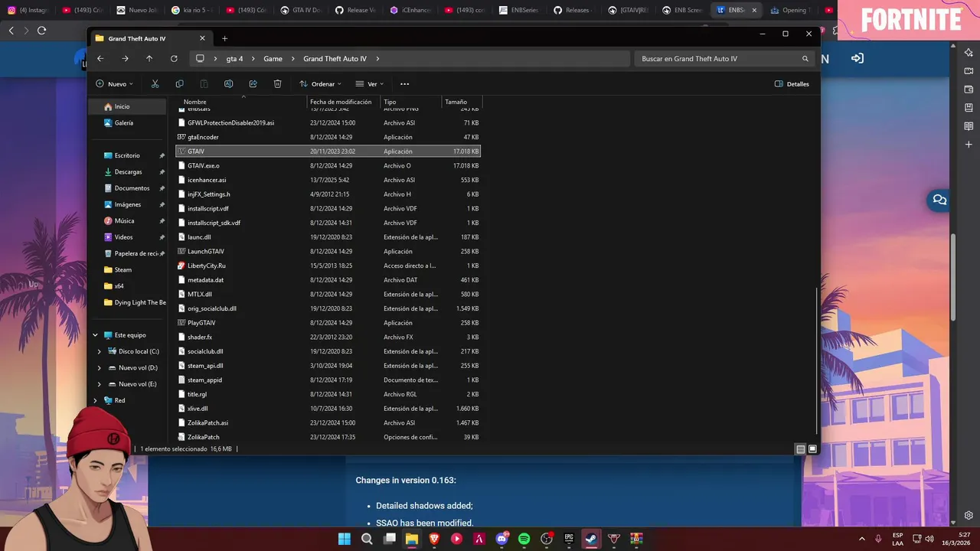Sort by the Nombre column header
This screenshot has height=551, width=980.
pos(195,102)
